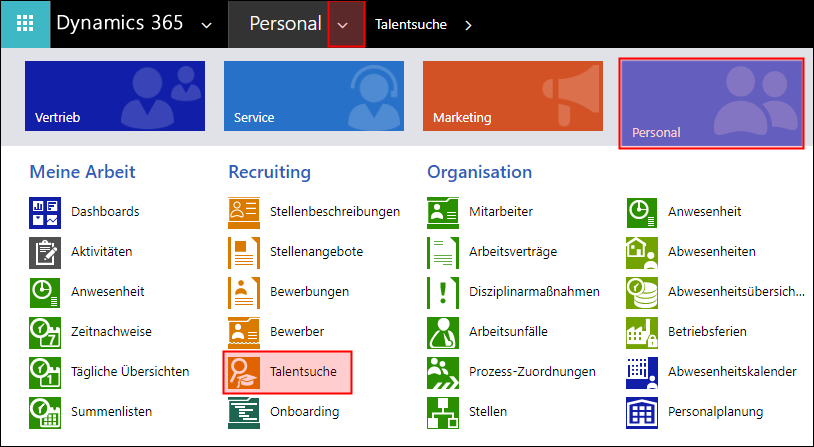Open the app launcher waffle icon
The width and height of the screenshot is (814, 447).
25,24
